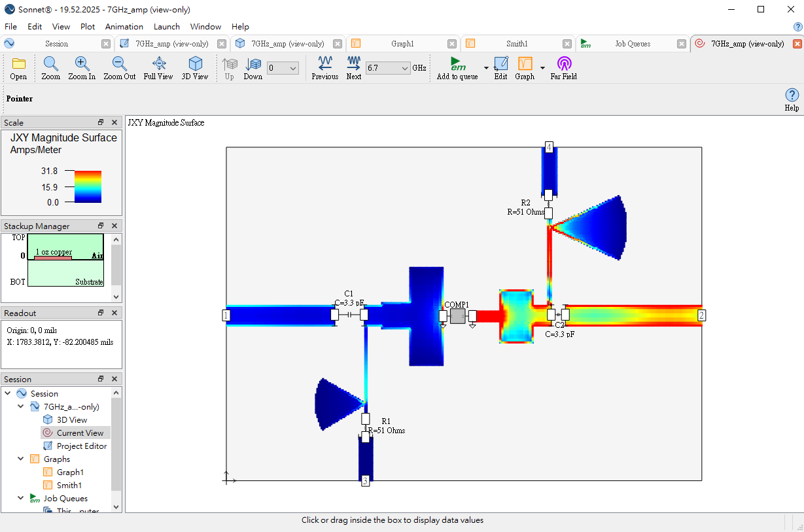The width and height of the screenshot is (804, 532).
Task: Open the 3D View toolbar icon
Action: 195,63
